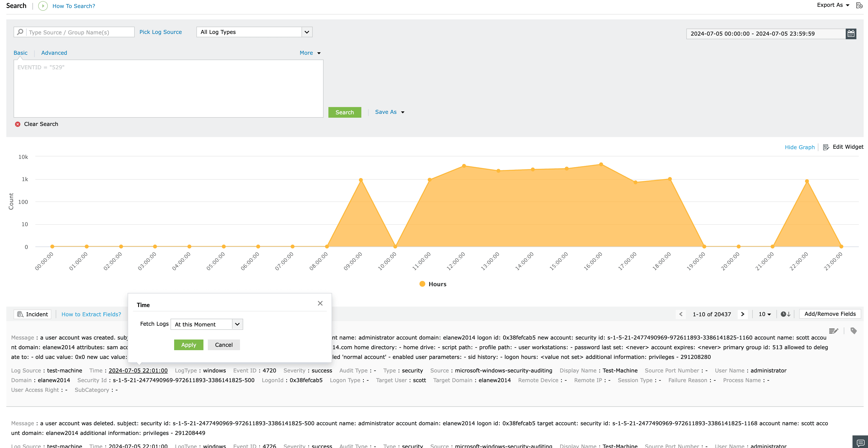Click the Edit Widget icon

click(826, 147)
